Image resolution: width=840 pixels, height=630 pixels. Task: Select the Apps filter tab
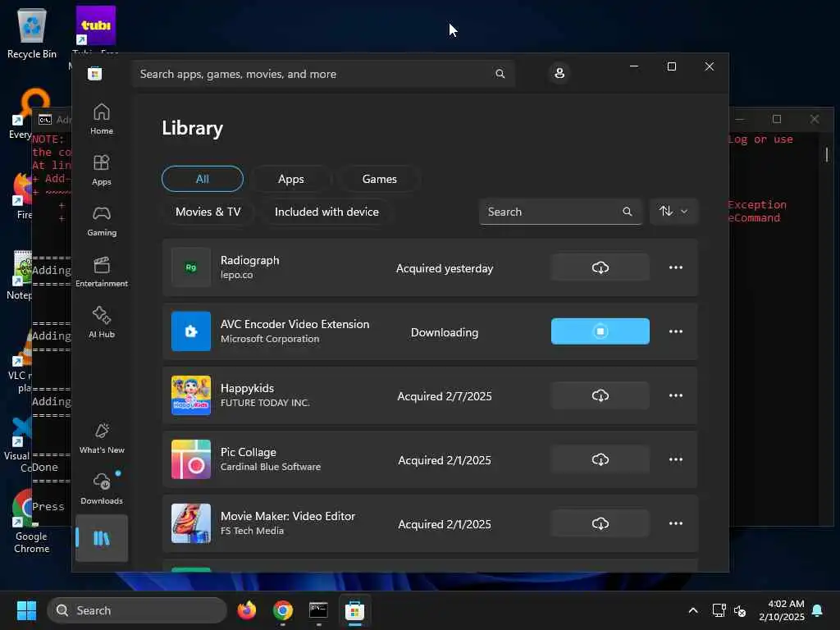click(291, 179)
